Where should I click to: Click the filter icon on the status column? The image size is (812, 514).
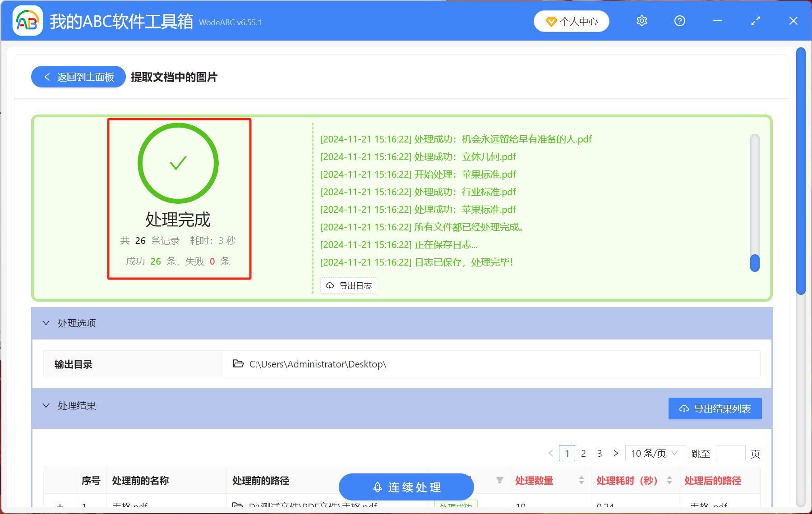tap(499, 480)
